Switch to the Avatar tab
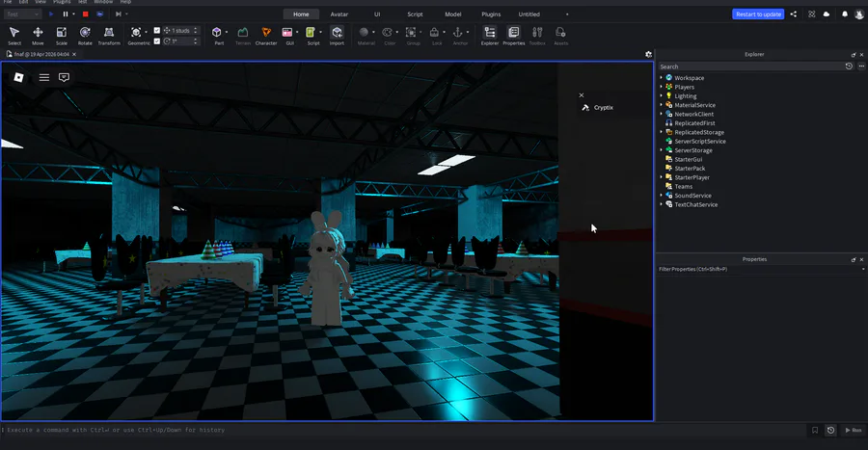Screen dimensions: 868x450 click(339, 14)
